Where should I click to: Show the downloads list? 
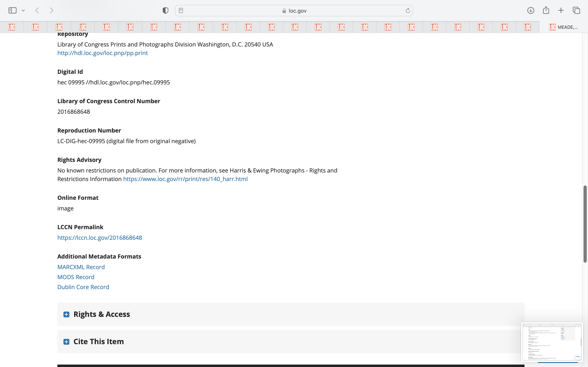point(531,10)
